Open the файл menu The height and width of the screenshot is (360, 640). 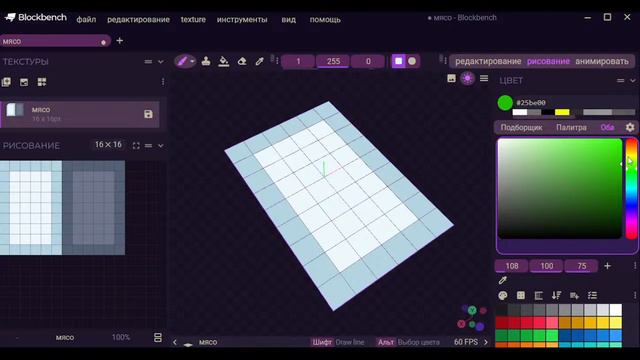coord(86,20)
